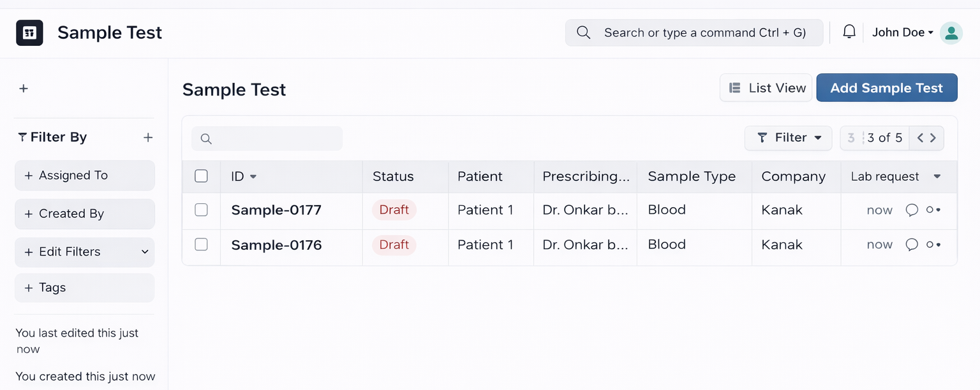
Task: Open comments for Sample-0177 row
Action: tap(912, 210)
